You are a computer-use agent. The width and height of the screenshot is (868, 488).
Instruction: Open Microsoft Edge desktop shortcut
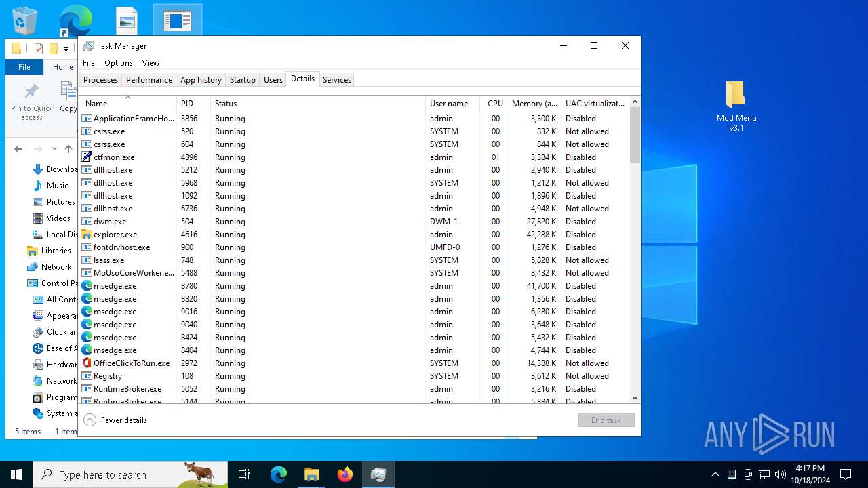click(75, 20)
